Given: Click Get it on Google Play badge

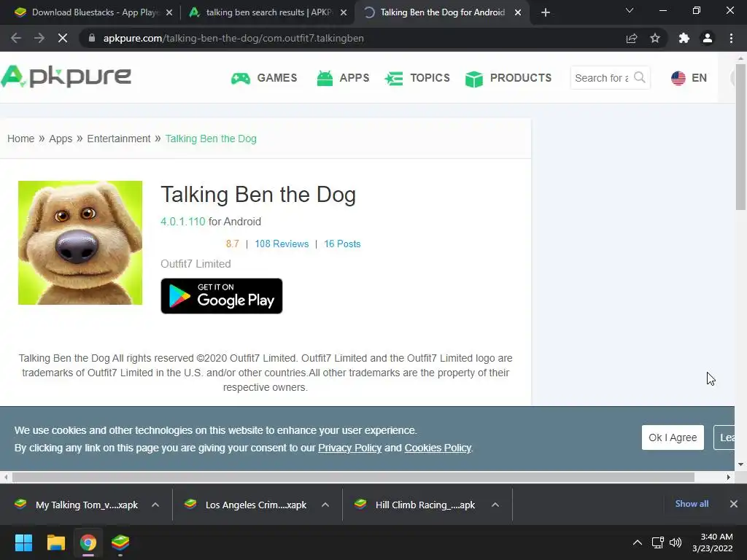Looking at the screenshot, I should pyautogui.click(x=222, y=296).
